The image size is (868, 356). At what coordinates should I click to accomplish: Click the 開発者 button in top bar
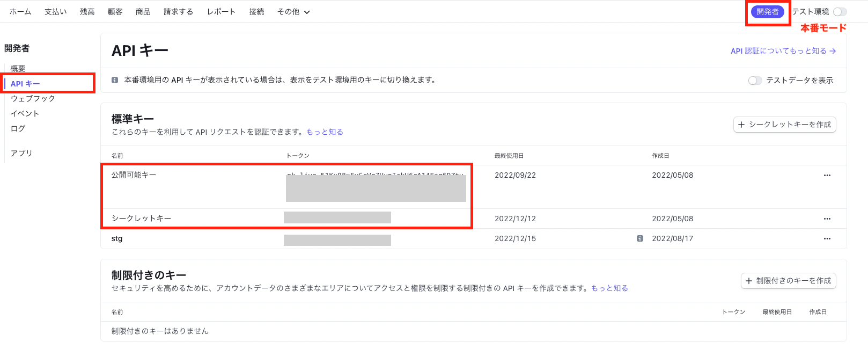click(768, 12)
